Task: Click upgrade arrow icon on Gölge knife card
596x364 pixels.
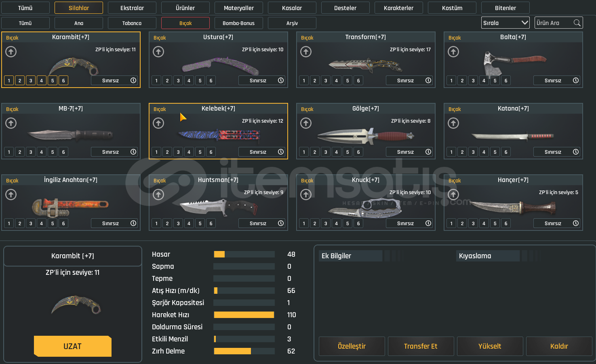Action: point(306,123)
